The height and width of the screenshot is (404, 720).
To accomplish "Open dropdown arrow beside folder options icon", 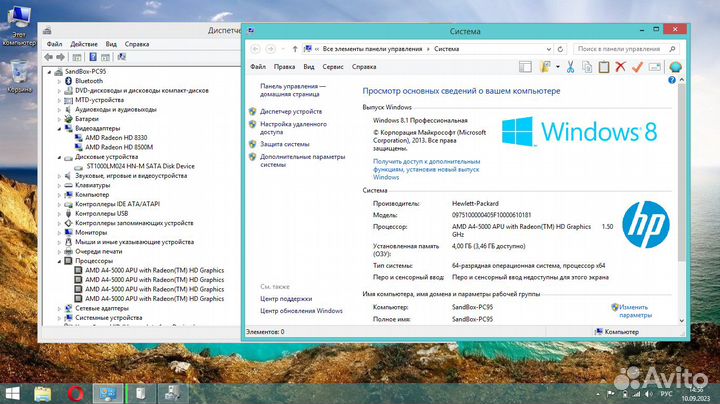I will pos(557,67).
